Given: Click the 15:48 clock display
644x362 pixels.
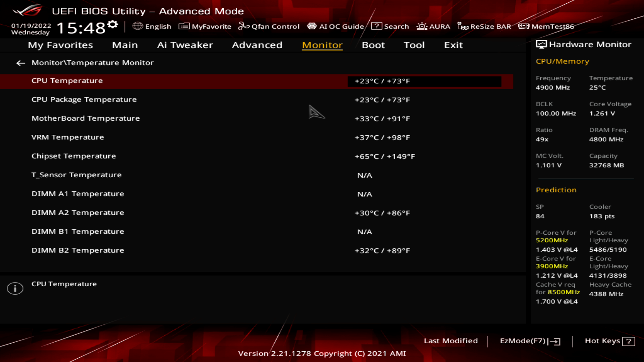Looking at the screenshot, I should (81, 28).
